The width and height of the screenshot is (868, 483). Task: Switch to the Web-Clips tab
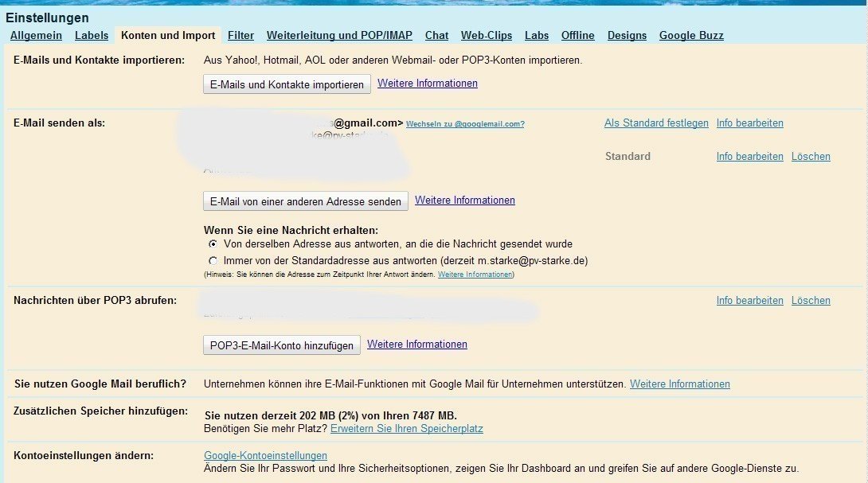click(x=487, y=35)
